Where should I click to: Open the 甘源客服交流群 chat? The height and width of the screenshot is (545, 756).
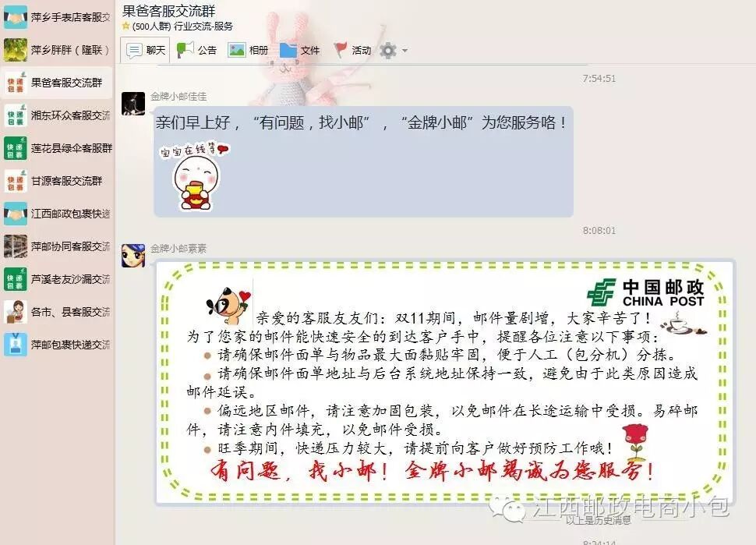coord(57,181)
